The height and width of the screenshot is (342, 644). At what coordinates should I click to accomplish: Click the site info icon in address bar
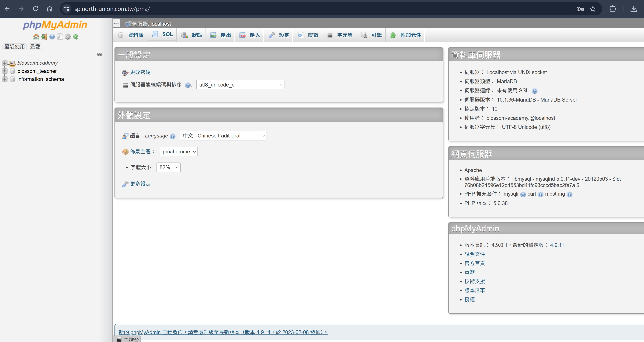(x=66, y=9)
